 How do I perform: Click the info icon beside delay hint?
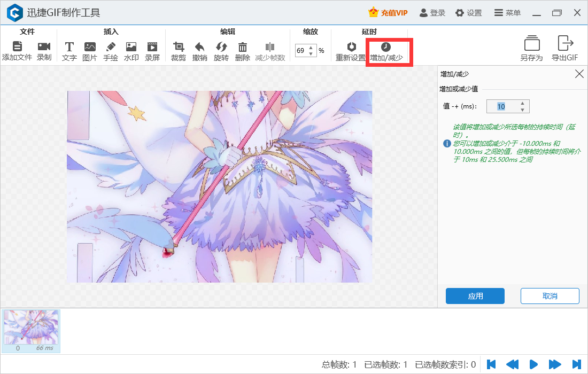(x=447, y=143)
